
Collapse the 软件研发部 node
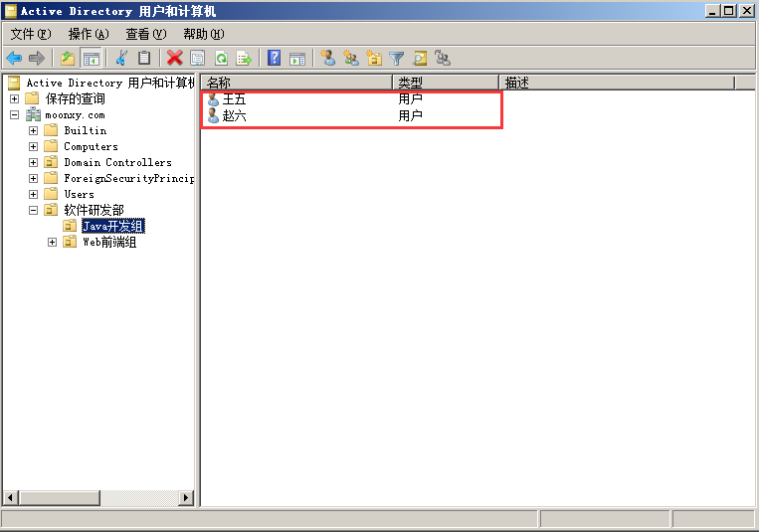coord(33,210)
